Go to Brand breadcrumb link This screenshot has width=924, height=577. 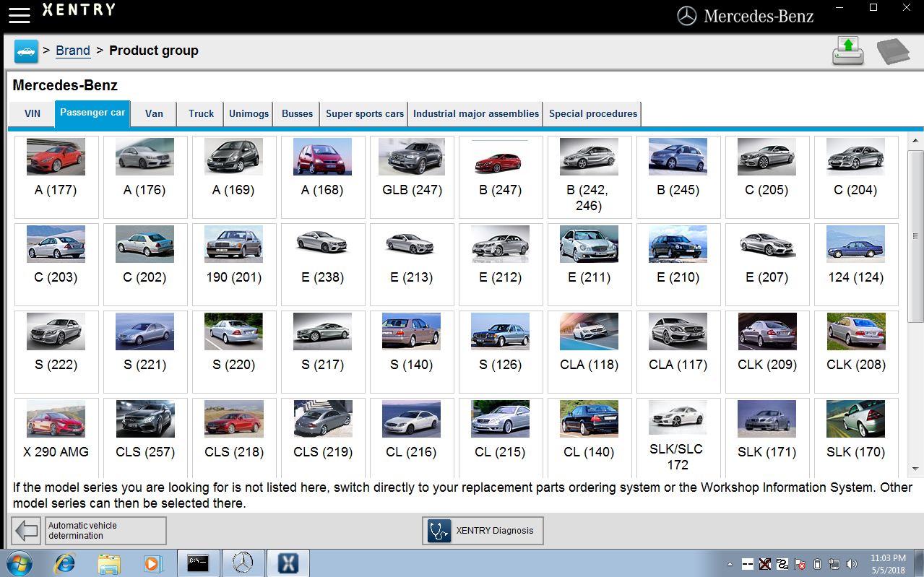(x=73, y=51)
